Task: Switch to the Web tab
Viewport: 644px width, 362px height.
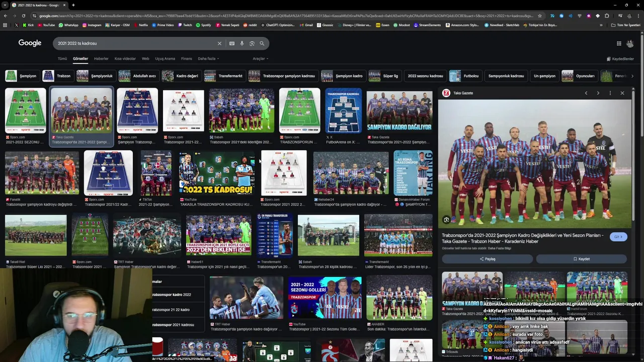Action: pos(145,59)
